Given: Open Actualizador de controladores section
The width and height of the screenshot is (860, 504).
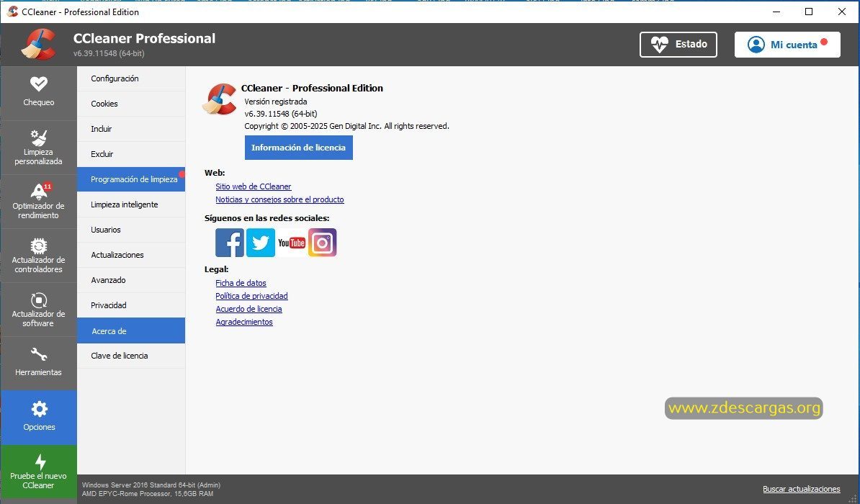Looking at the screenshot, I should click(38, 256).
